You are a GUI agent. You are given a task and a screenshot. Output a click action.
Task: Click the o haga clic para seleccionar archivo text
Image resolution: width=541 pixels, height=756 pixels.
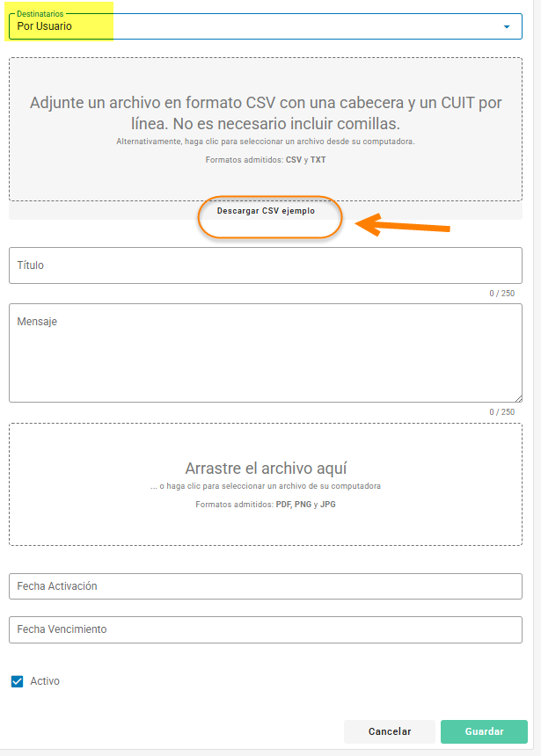coord(266,486)
